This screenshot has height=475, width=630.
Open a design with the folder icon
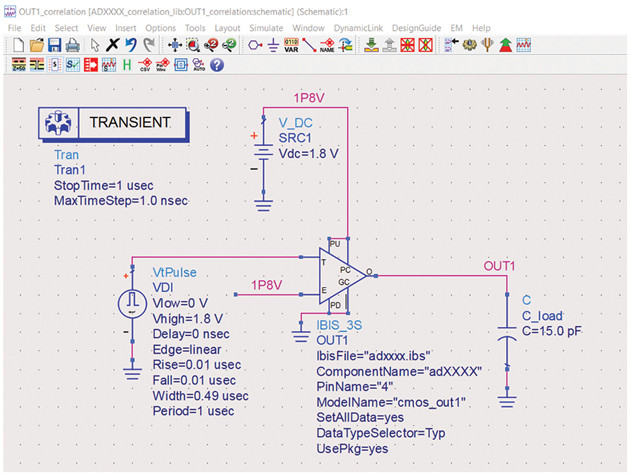(x=37, y=45)
